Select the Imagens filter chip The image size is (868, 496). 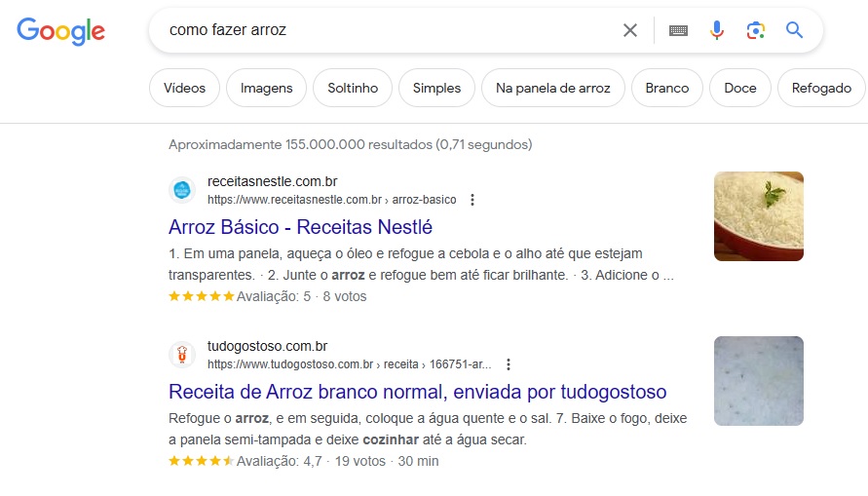click(x=266, y=88)
